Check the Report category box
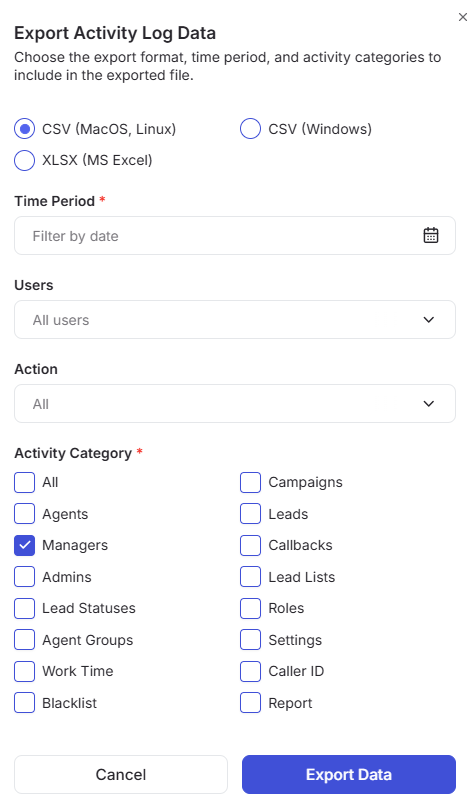474x807 pixels. pos(250,703)
